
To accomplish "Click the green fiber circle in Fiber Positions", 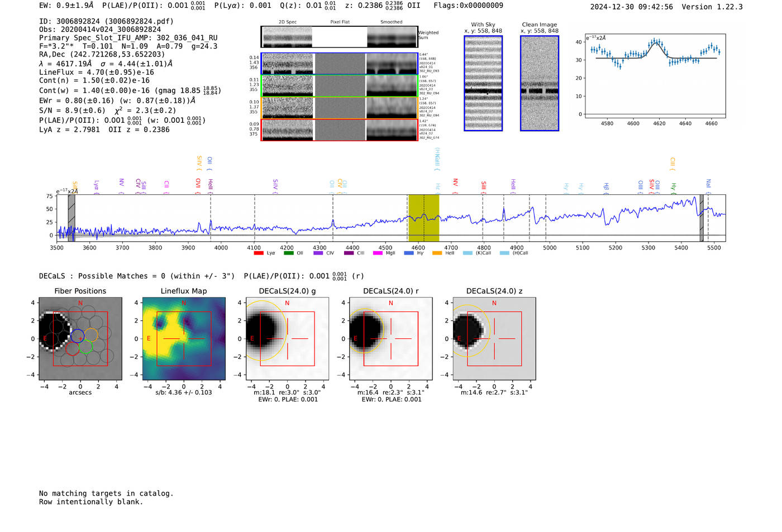I will [x=85, y=347].
